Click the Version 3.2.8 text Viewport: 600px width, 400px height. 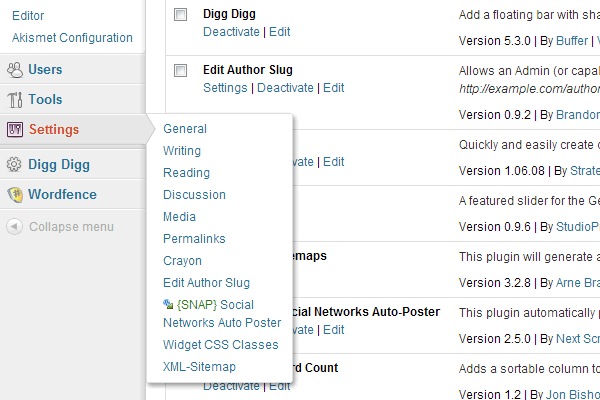[x=494, y=283]
